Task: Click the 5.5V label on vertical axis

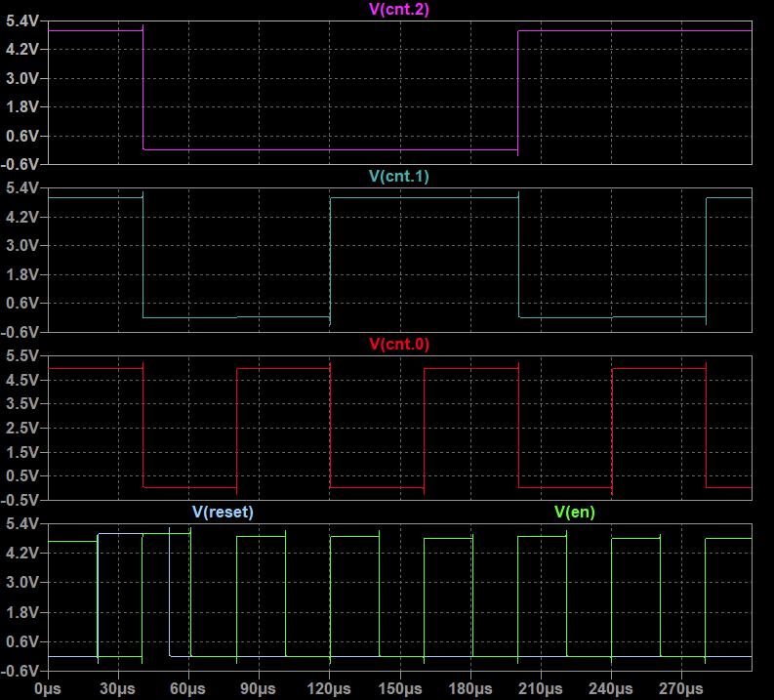Action: [21, 355]
